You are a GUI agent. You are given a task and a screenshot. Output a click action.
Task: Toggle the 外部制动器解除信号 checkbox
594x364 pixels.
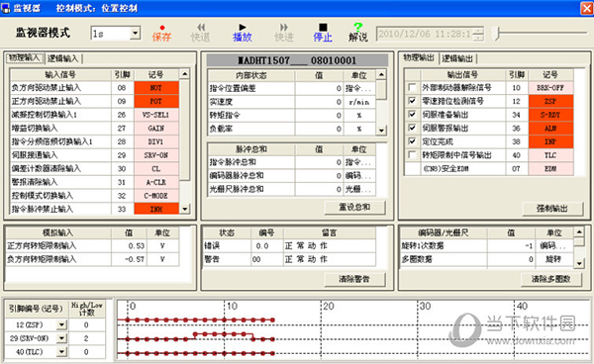412,88
